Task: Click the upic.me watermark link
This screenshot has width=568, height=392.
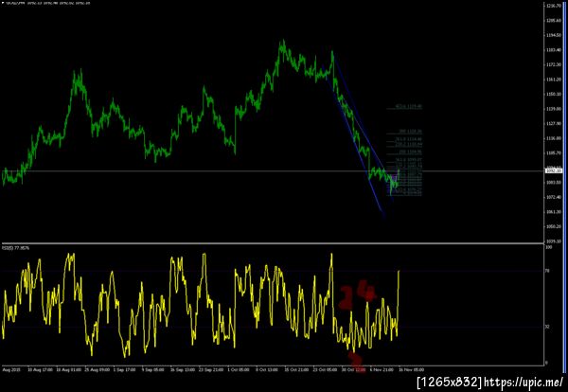Action: [524, 382]
